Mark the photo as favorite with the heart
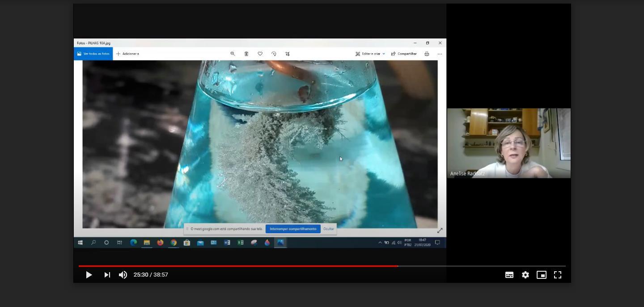Viewport: 644px width, 307px height. coord(260,54)
